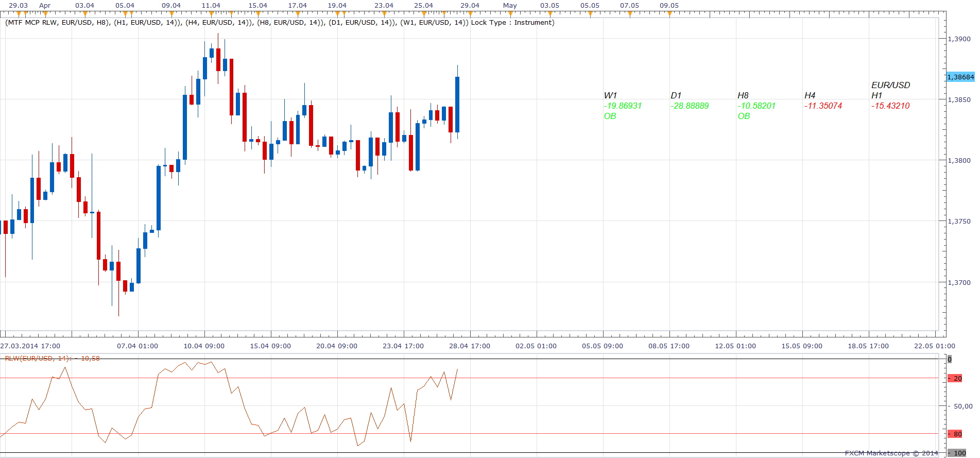Click the W1 timeframe reading -19.86931
Image resolution: width=980 pixels, height=458 pixels.
[623, 106]
